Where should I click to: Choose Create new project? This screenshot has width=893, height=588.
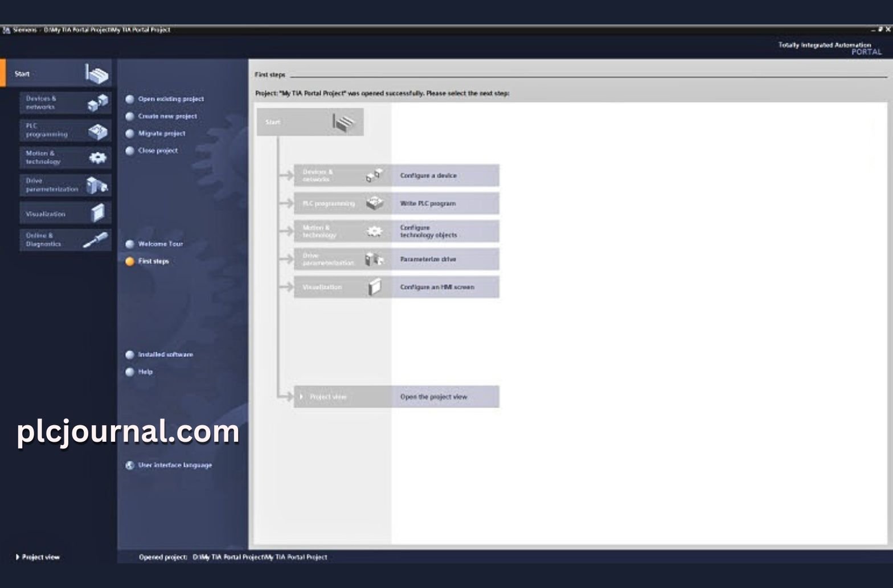[x=167, y=116]
